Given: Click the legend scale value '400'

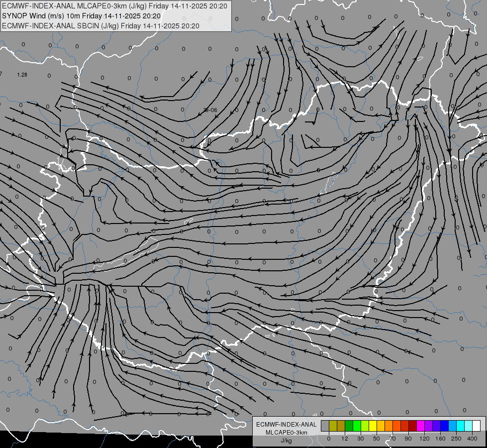Looking at the screenshot, I should pos(472,439).
